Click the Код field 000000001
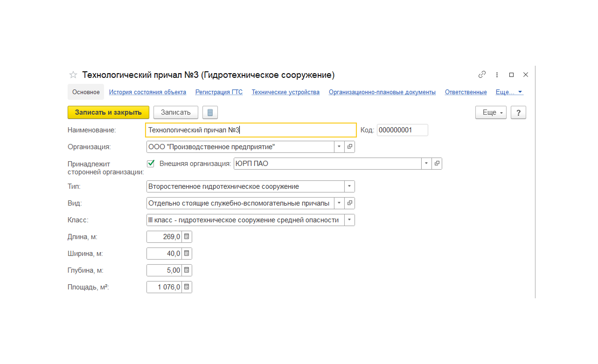Image resolution: width=598 pixels, height=364 pixels. (x=402, y=130)
